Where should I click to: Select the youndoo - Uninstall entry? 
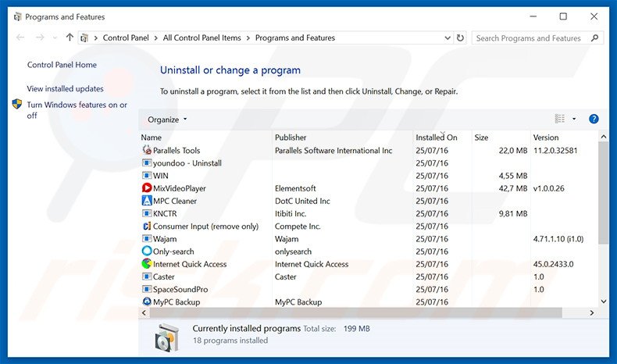point(187,163)
